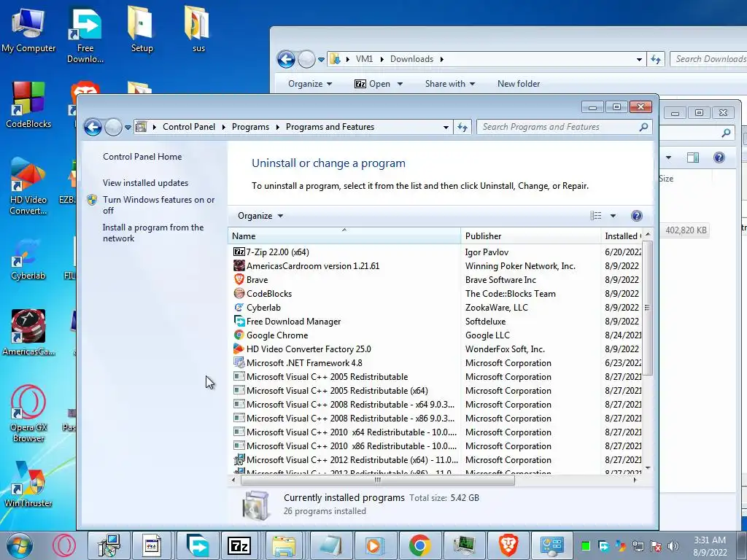Screen dimensions: 747x560
Task: Click View installed updates link
Action: point(145,183)
